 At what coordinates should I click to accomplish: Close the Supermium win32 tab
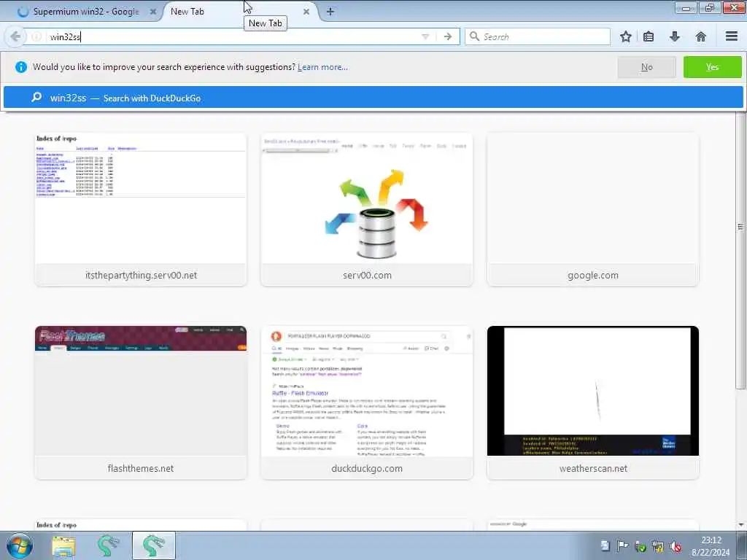pos(153,12)
